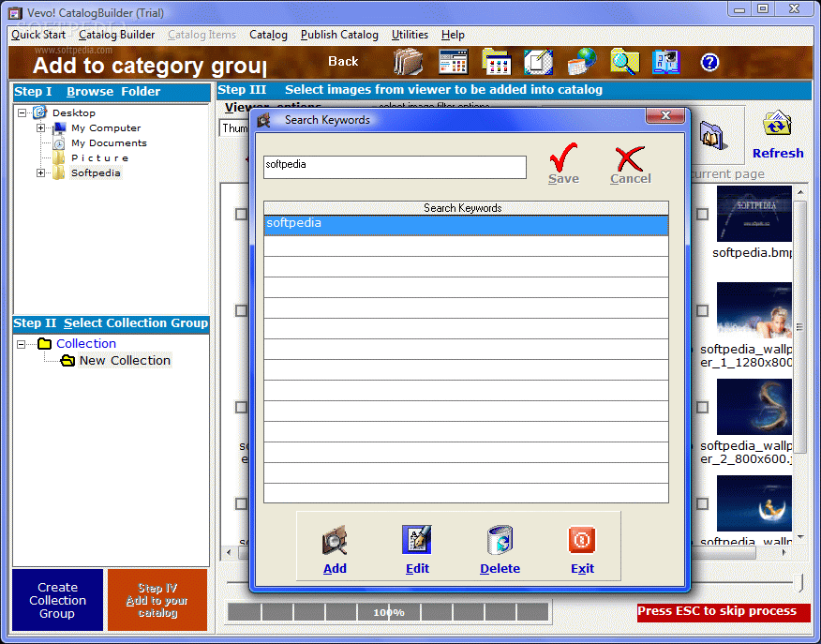Click the Delete label in the dialog
Image resolution: width=821 pixels, height=644 pixels.
pos(500,569)
